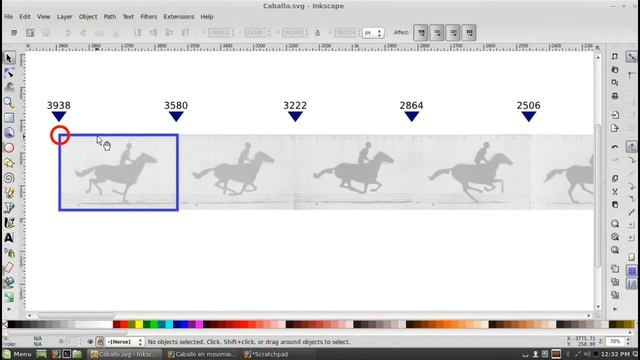640x360 pixels.
Task: Open the px units dropdown
Action: point(373,33)
